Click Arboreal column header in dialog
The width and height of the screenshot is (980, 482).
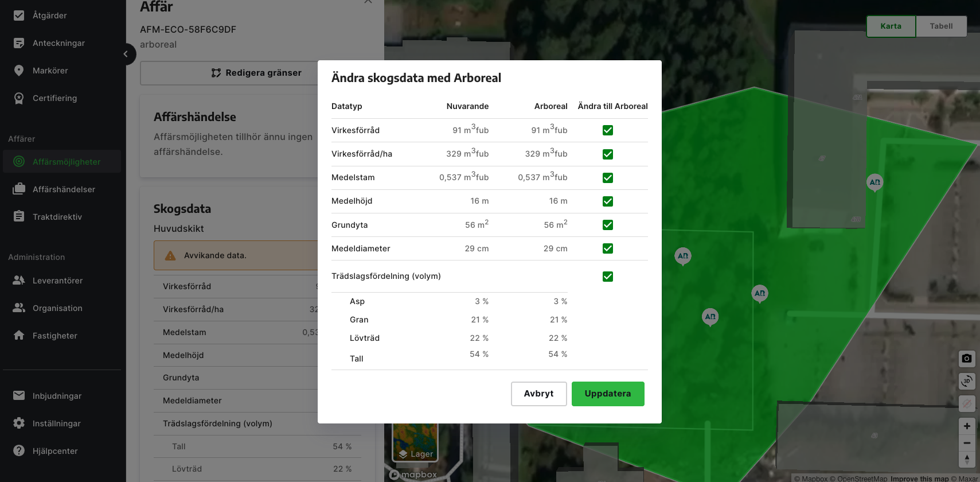(550, 106)
